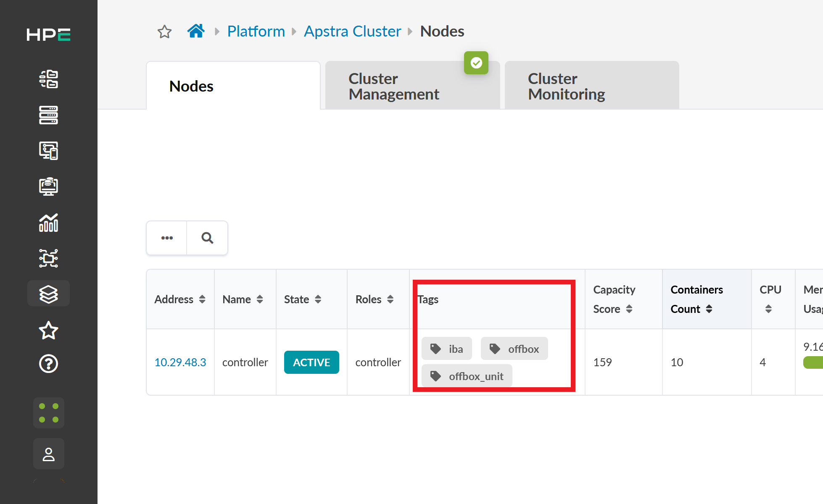Click the HPE logo
The width and height of the screenshot is (823, 504).
click(48, 34)
